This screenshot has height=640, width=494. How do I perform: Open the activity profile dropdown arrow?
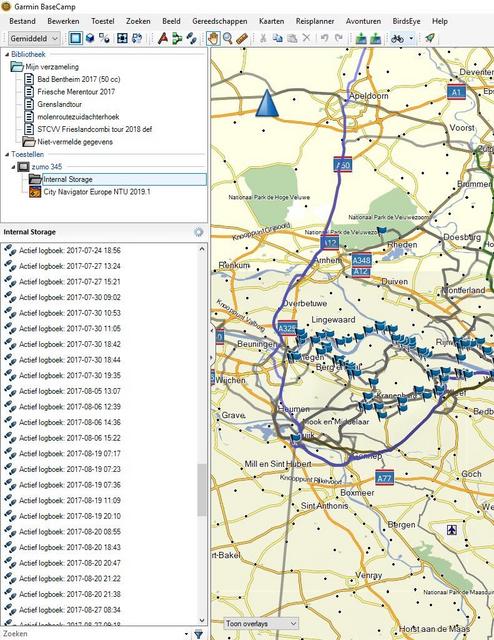point(411,38)
